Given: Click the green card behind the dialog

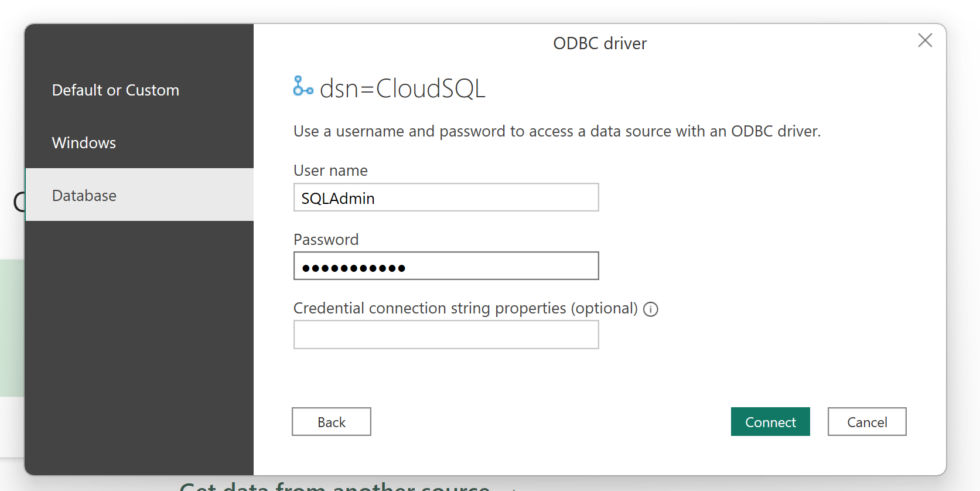Looking at the screenshot, I should point(11,328).
